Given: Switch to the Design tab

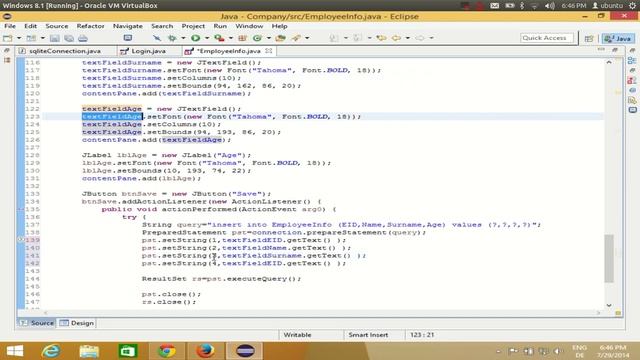Looking at the screenshot, I should click(77, 323).
